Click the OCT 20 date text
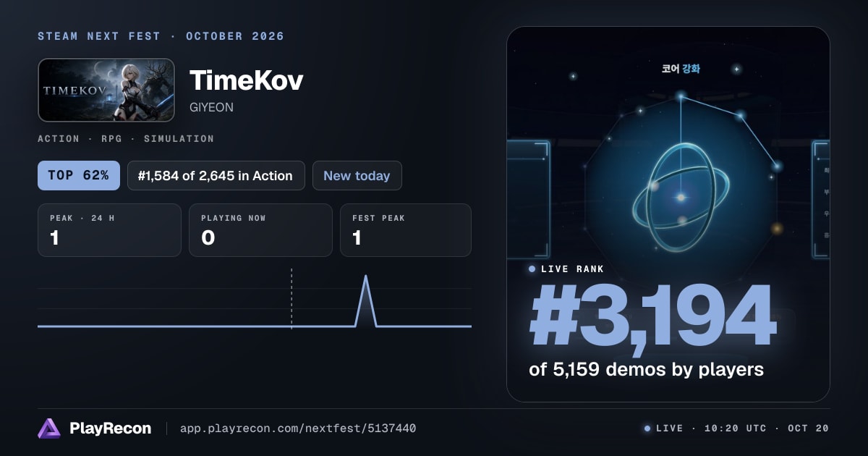 click(x=808, y=428)
